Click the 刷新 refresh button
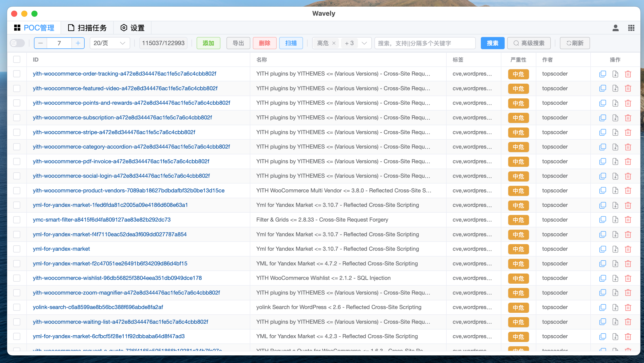The image size is (644, 363). click(575, 43)
